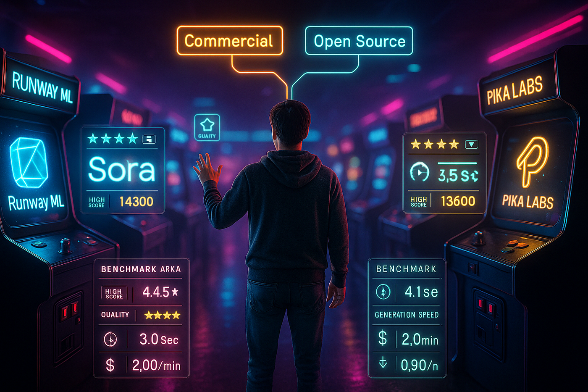Image resolution: width=588 pixels, height=392 pixels.
Task: Click the joystick on the Runway ML cabinet
Action: click(x=65, y=246)
